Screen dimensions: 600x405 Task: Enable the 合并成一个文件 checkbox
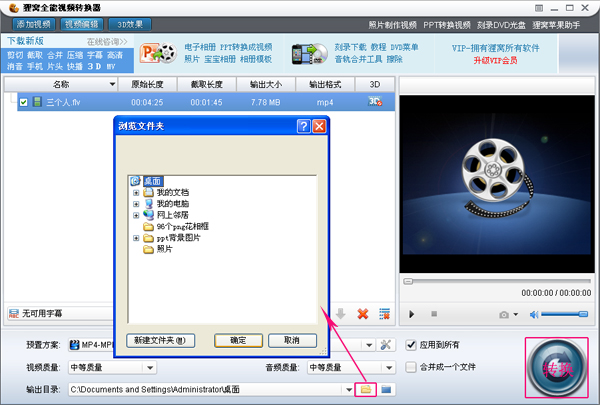tap(411, 367)
